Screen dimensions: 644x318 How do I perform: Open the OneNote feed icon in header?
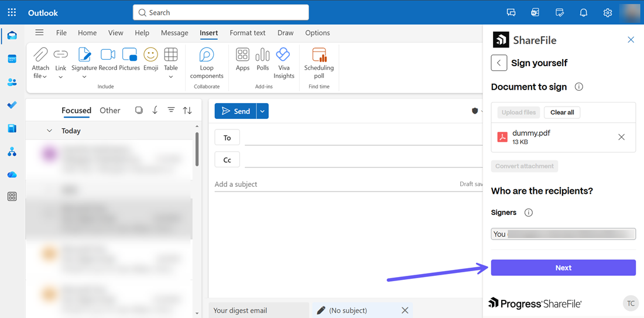[x=535, y=12]
